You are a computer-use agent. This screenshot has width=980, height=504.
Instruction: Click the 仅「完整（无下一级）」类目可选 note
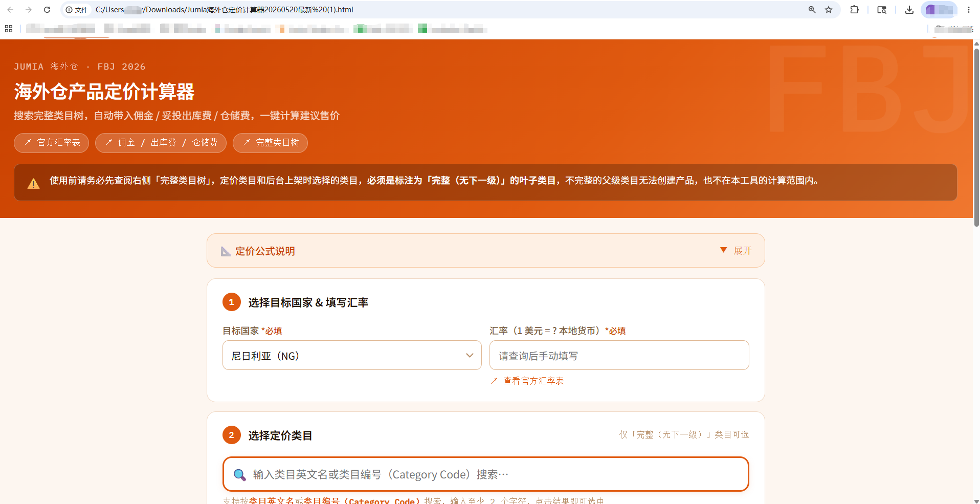click(684, 434)
